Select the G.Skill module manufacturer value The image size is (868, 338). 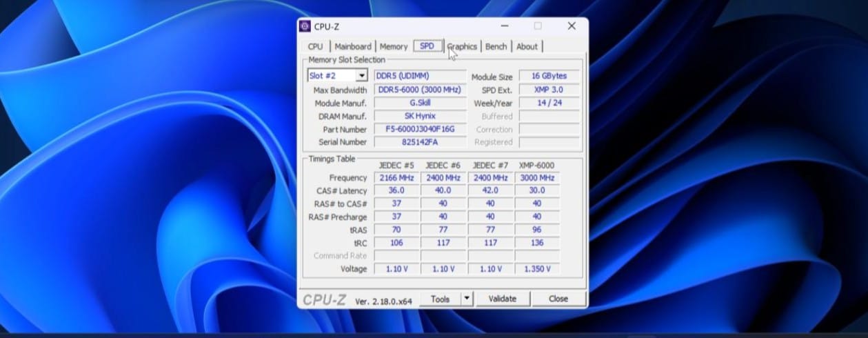[420, 103]
